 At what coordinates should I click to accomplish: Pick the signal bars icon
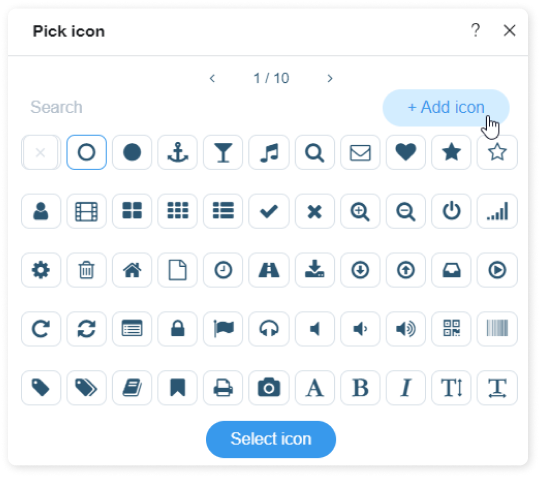coord(497,211)
